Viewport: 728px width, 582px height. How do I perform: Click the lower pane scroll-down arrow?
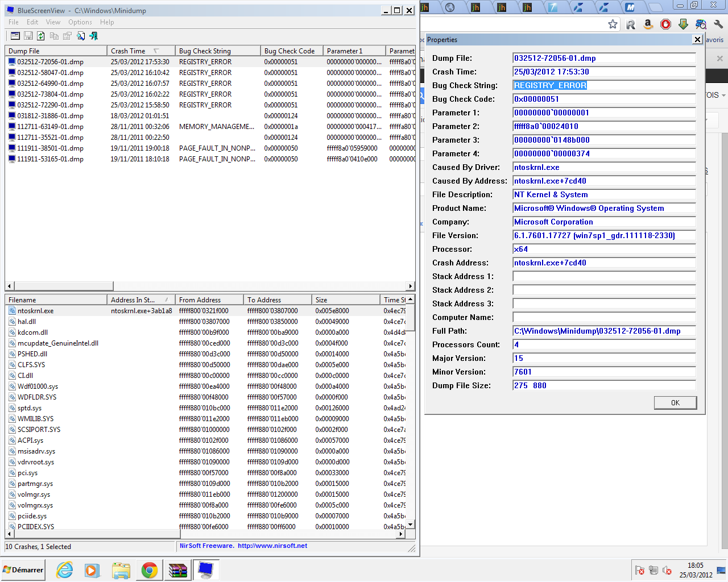tap(411, 525)
